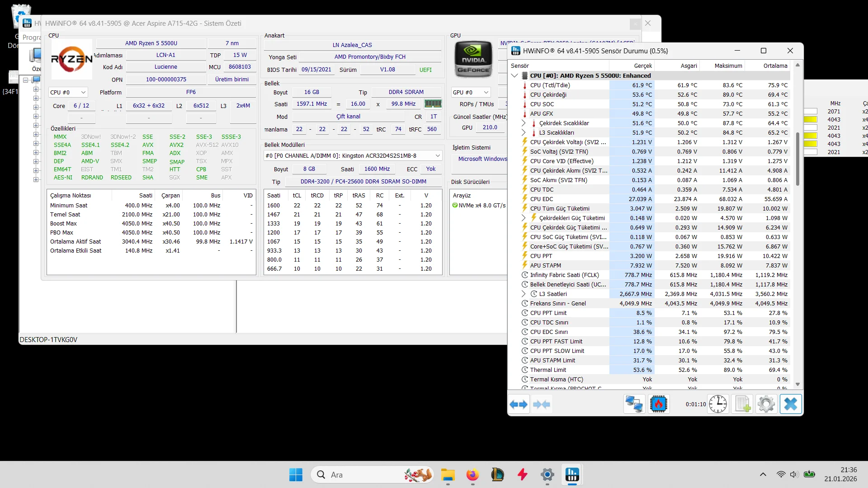Collapse the CPU [#0] AMD Ryzen sensor group
Screen dimensions: 868x488
[x=514, y=75]
